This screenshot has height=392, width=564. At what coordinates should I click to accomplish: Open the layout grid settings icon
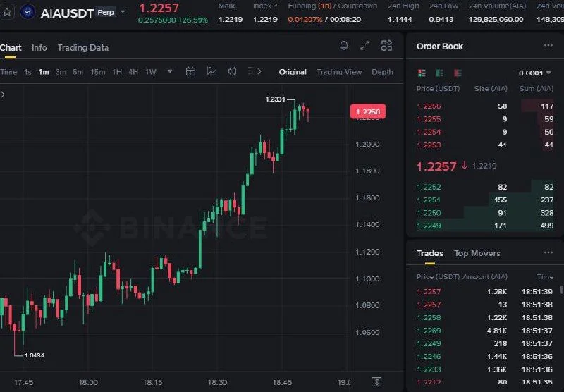[386, 45]
